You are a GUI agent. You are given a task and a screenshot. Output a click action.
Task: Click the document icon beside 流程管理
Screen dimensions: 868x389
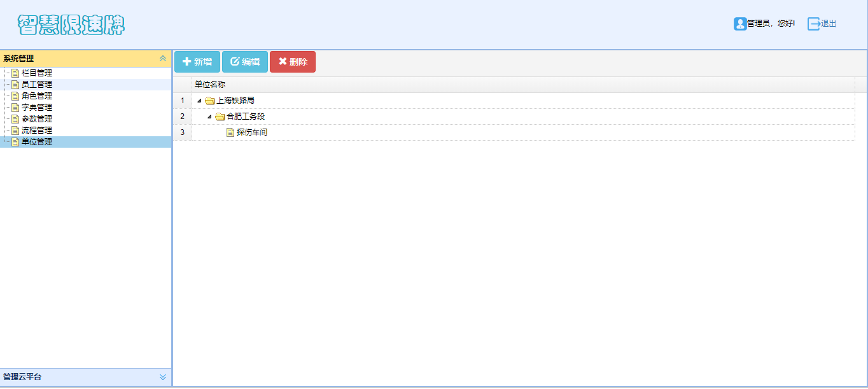click(x=15, y=131)
